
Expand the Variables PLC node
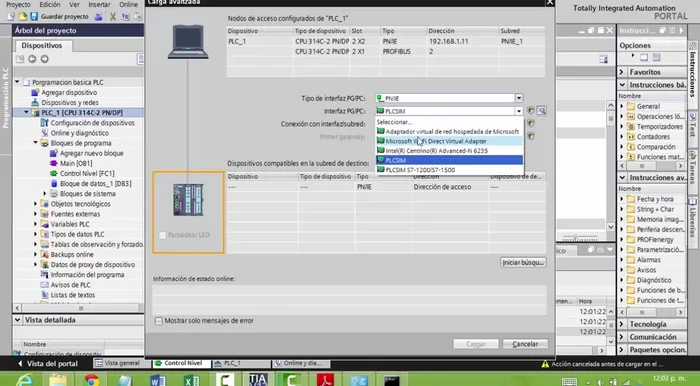[36, 224]
